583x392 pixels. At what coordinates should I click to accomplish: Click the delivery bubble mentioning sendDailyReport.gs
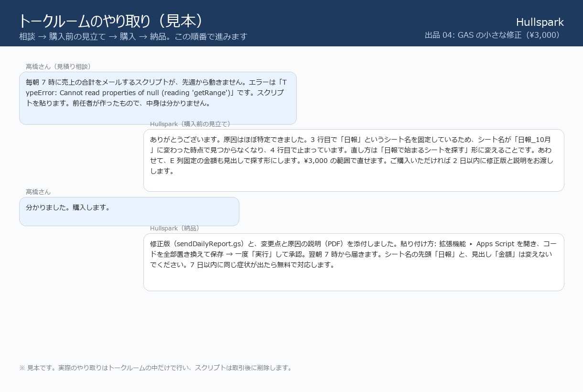click(354, 262)
